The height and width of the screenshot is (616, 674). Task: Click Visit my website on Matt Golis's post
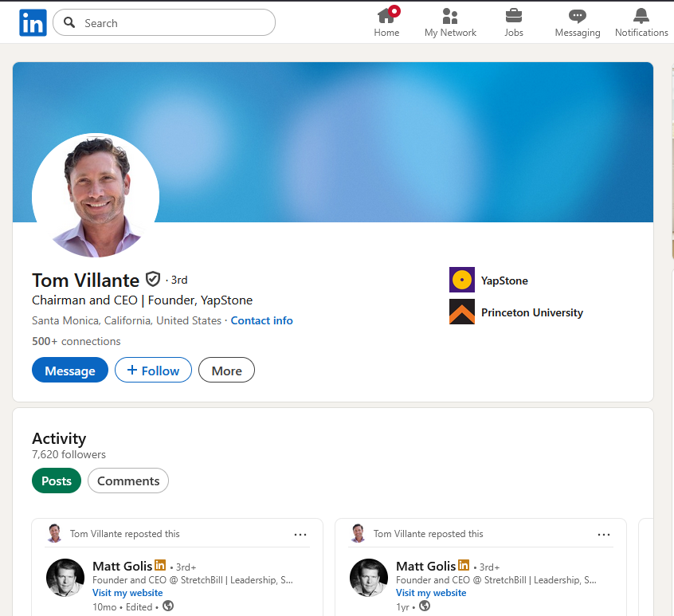pos(127,593)
